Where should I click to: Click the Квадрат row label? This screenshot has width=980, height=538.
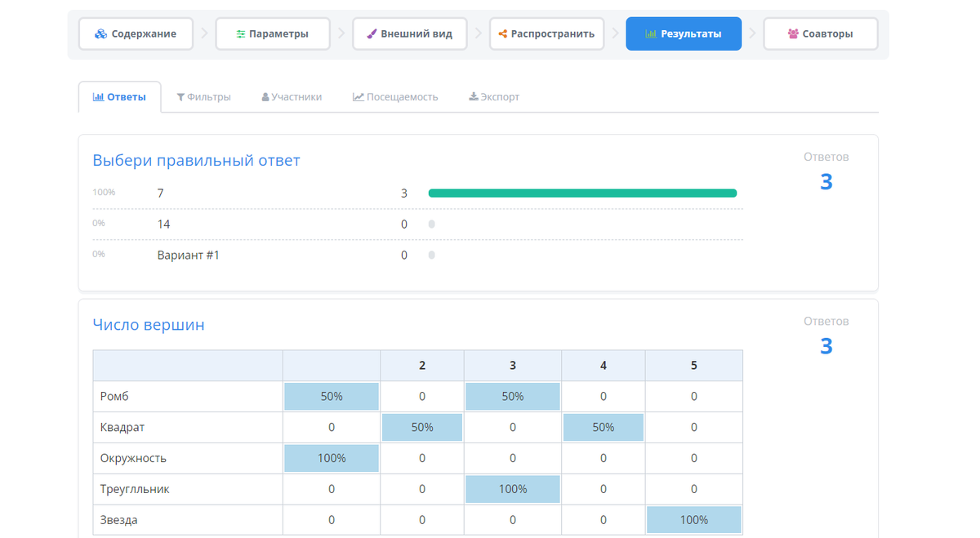pyautogui.click(x=122, y=428)
